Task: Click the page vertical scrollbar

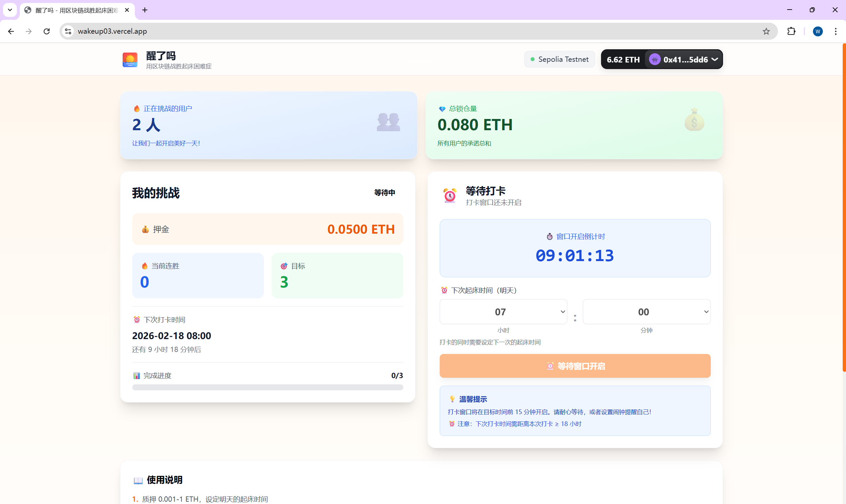Action: [x=844, y=207]
